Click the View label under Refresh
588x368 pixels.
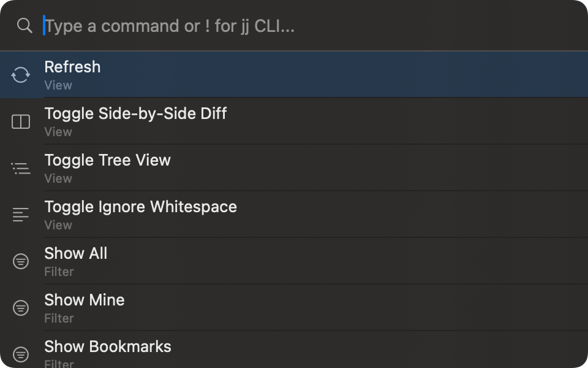coord(58,85)
